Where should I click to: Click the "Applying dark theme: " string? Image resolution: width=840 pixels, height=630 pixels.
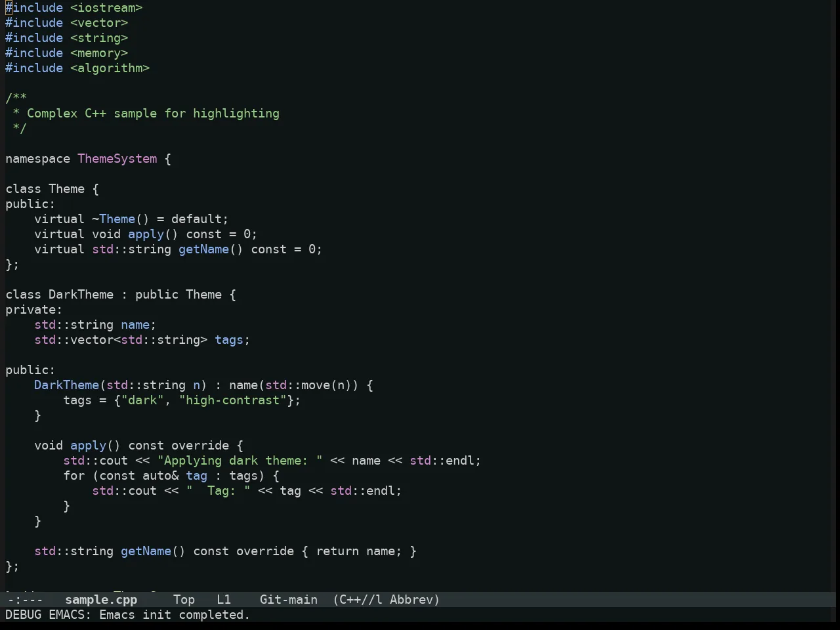(240, 461)
